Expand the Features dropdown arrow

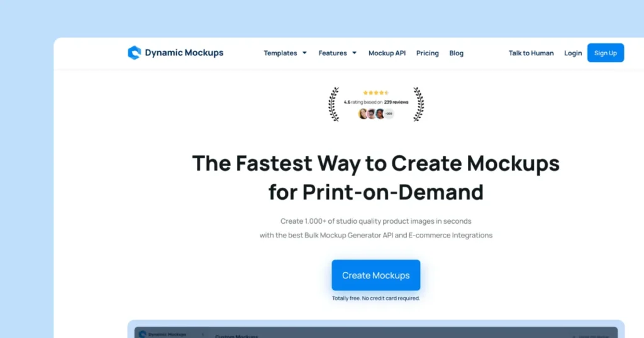coord(355,53)
